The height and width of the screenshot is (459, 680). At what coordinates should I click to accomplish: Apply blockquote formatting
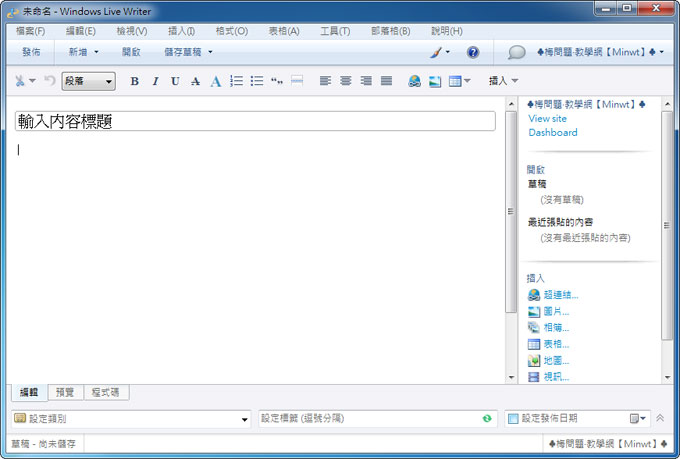tap(277, 81)
